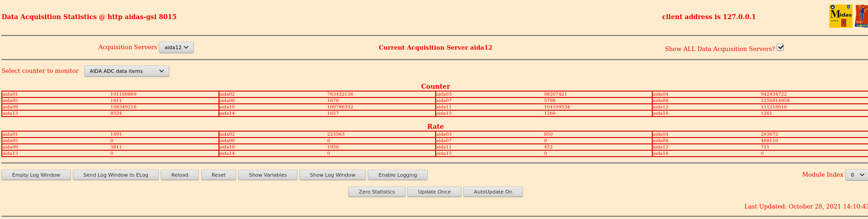Click Show Log Window button
Image resolution: width=868 pixels, height=219 pixels.
click(332, 175)
